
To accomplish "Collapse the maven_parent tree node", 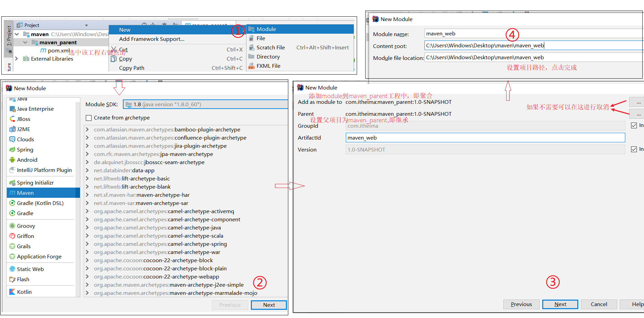I will pos(25,43).
